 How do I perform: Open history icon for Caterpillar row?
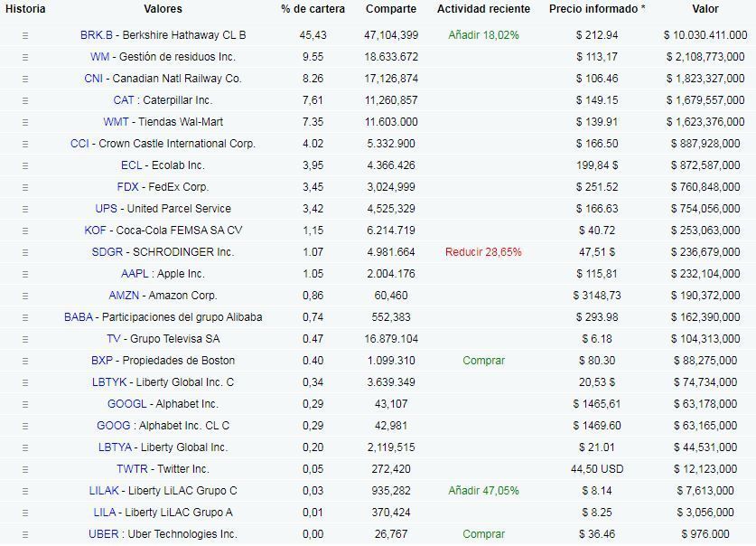click(x=25, y=101)
